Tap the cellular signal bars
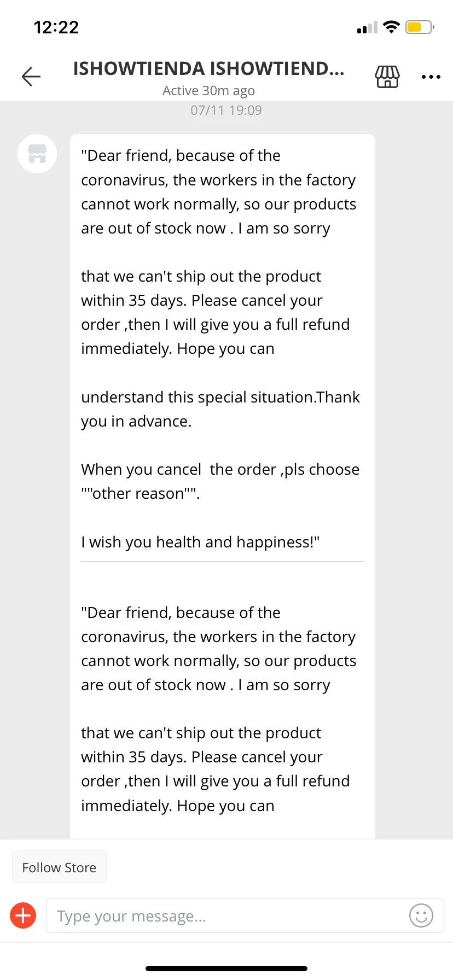The width and height of the screenshot is (453, 980). click(367, 27)
